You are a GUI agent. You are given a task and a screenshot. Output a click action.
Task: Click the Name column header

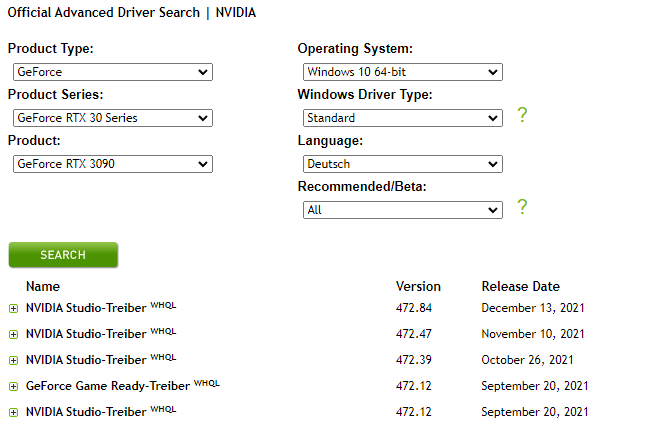(x=43, y=286)
